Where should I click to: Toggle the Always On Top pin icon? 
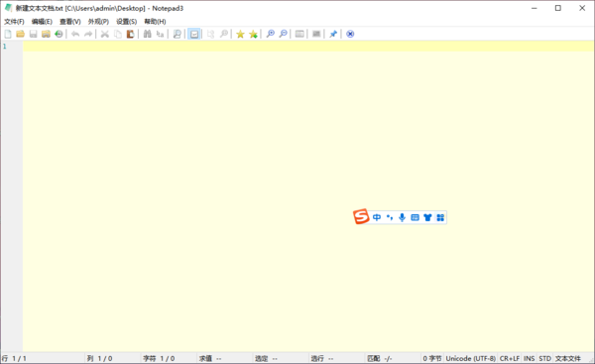tap(333, 34)
